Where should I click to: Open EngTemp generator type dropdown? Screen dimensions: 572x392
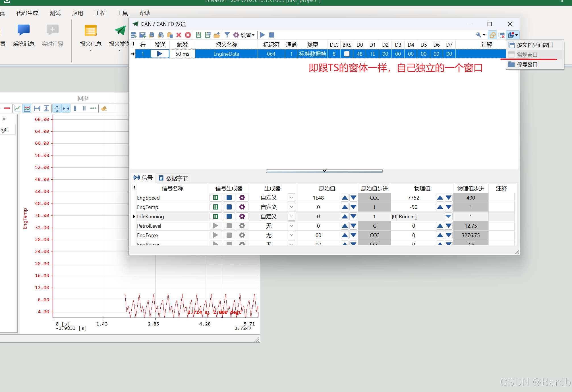[x=291, y=207]
